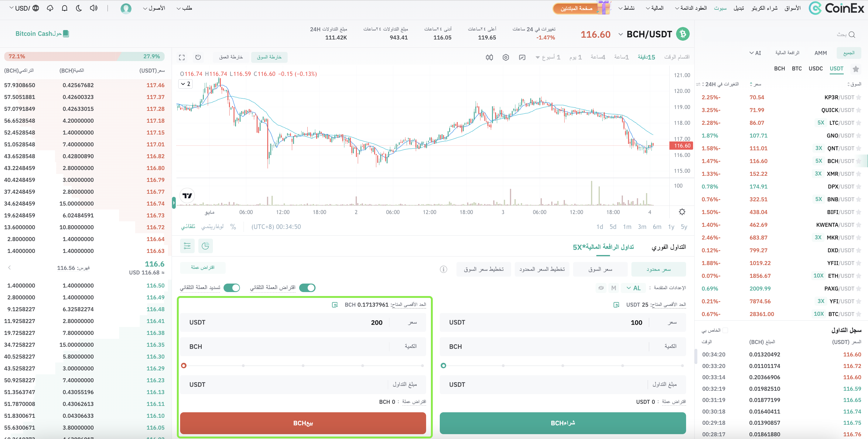This screenshot has width=868, height=439.
Task: Click the info icon beside order types
Action: (x=443, y=269)
